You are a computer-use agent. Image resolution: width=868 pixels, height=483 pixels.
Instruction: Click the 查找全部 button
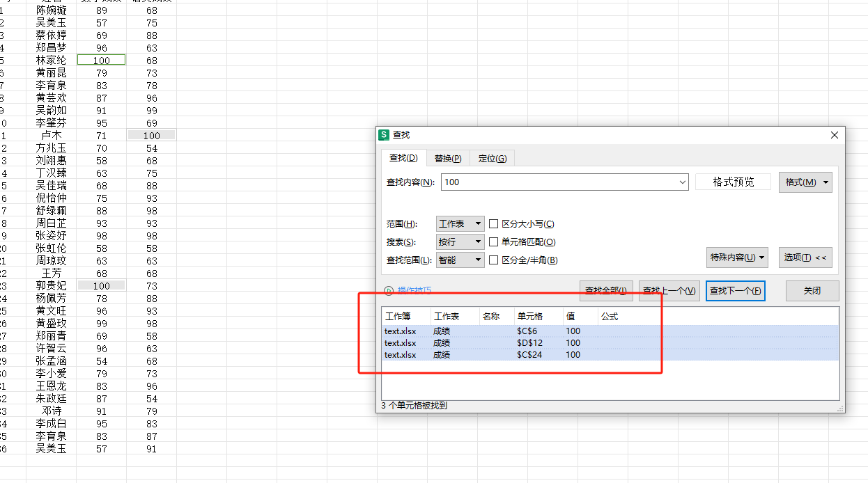[606, 291]
